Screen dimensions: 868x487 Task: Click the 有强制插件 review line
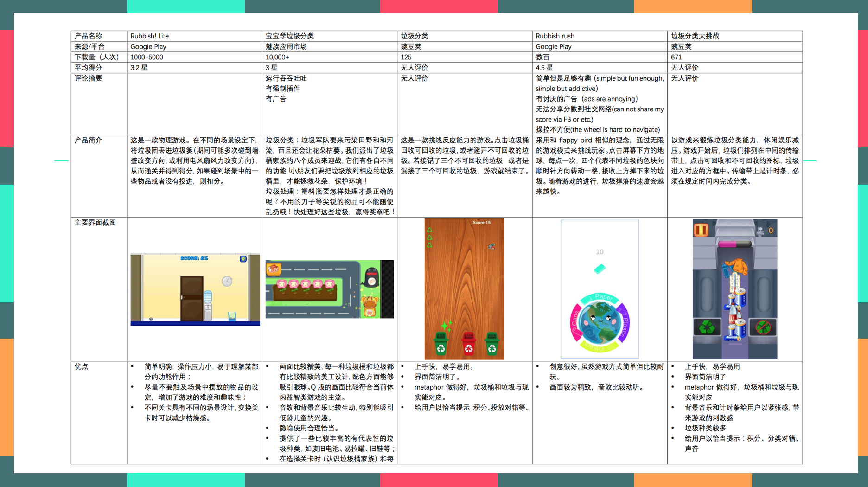(x=283, y=89)
